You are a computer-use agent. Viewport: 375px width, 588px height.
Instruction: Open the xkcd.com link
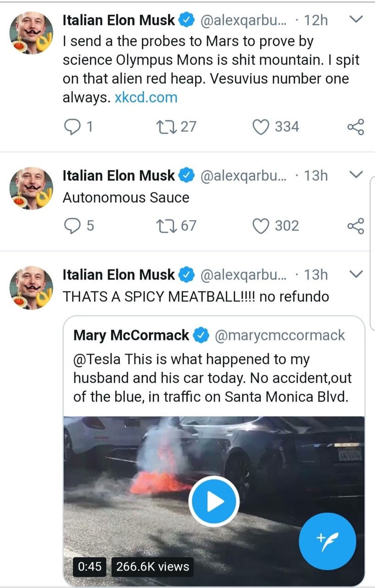click(146, 97)
